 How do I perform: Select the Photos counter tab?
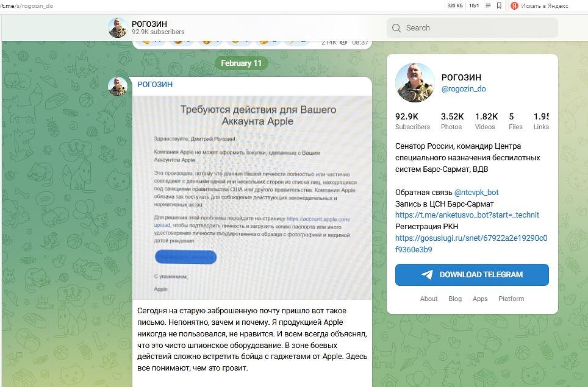coord(452,121)
